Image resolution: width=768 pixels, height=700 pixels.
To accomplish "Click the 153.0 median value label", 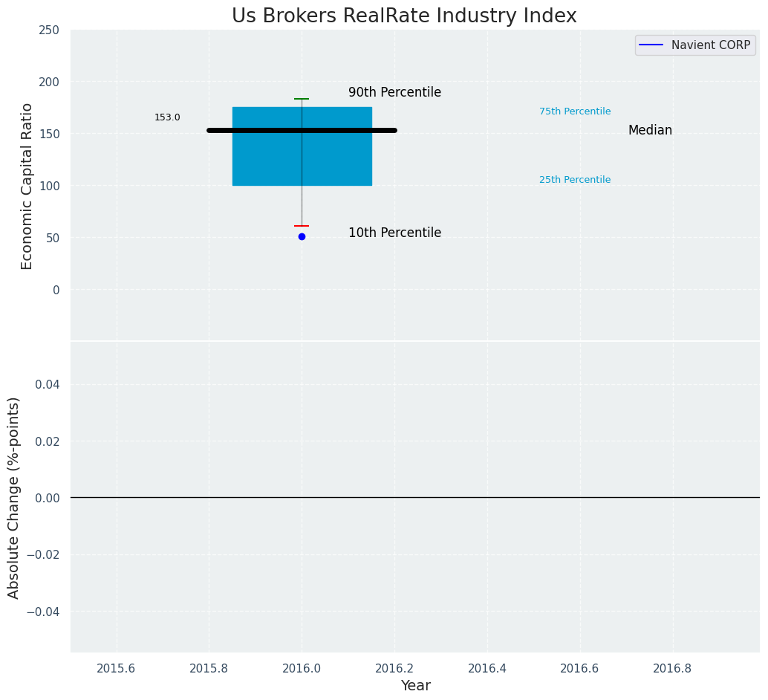I will [168, 117].
